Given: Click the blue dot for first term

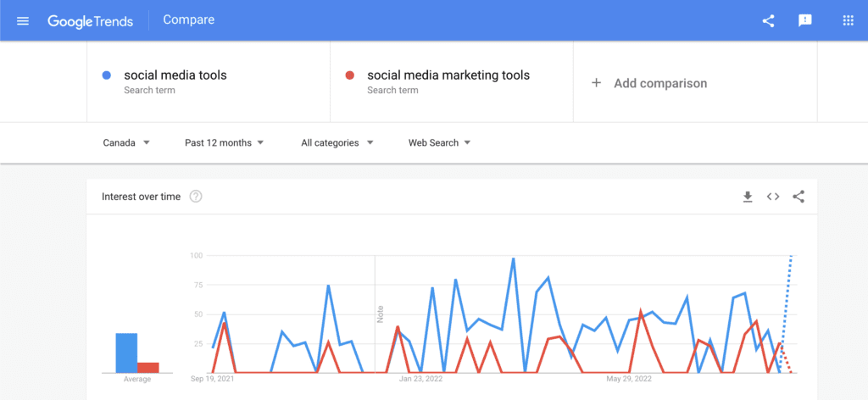Looking at the screenshot, I should click(107, 75).
